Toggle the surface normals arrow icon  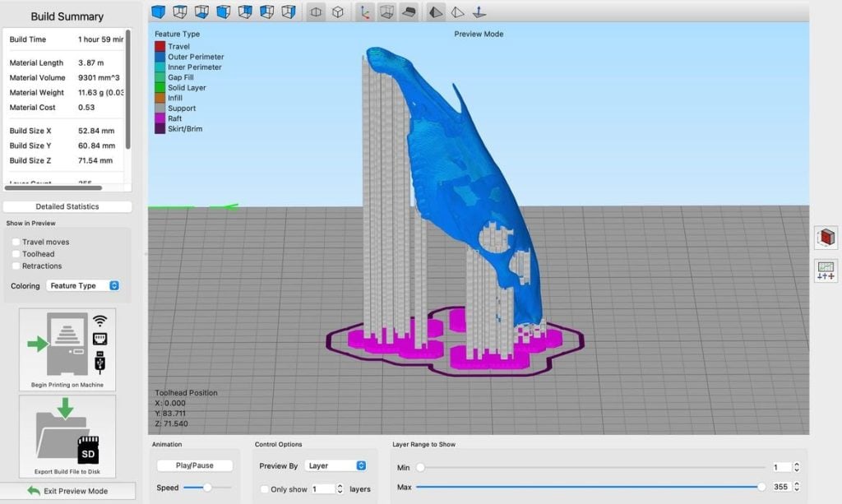click(x=479, y=12)
